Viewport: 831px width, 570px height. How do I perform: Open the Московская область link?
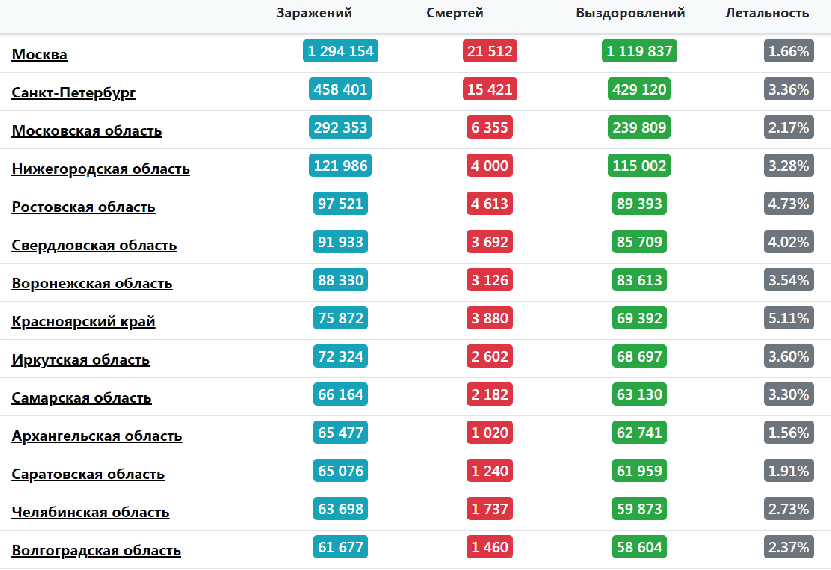coord(87,131)
